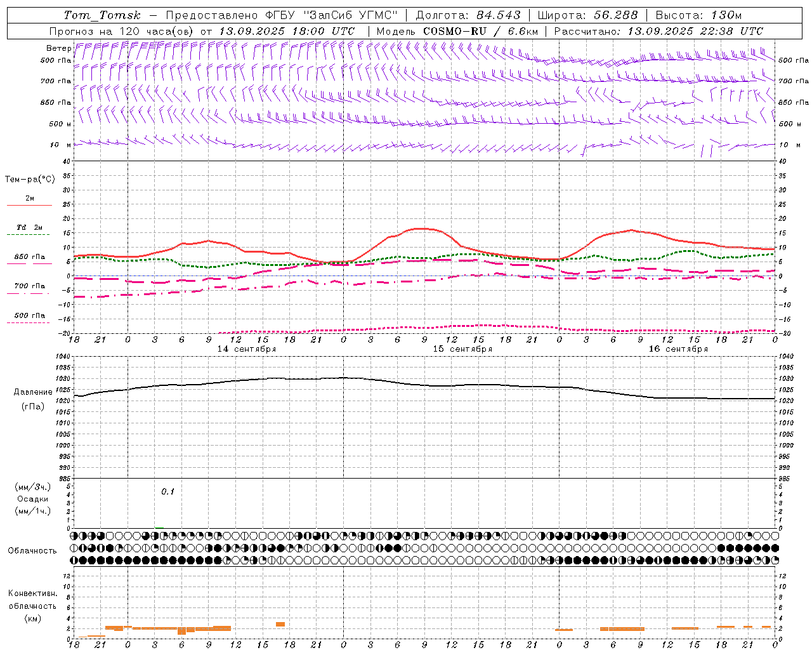Click the 14 сентября date label
This screenshot has width=812, height=650.
(x=246, y=349)
